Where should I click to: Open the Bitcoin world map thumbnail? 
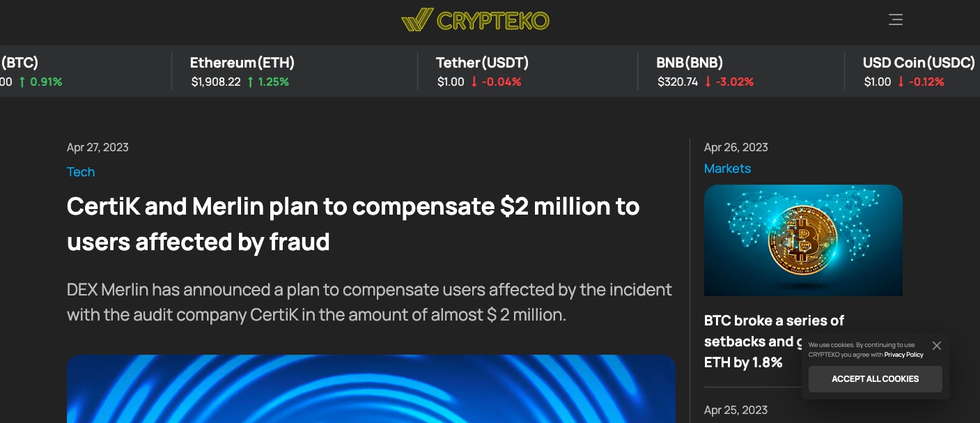(803, 240)
